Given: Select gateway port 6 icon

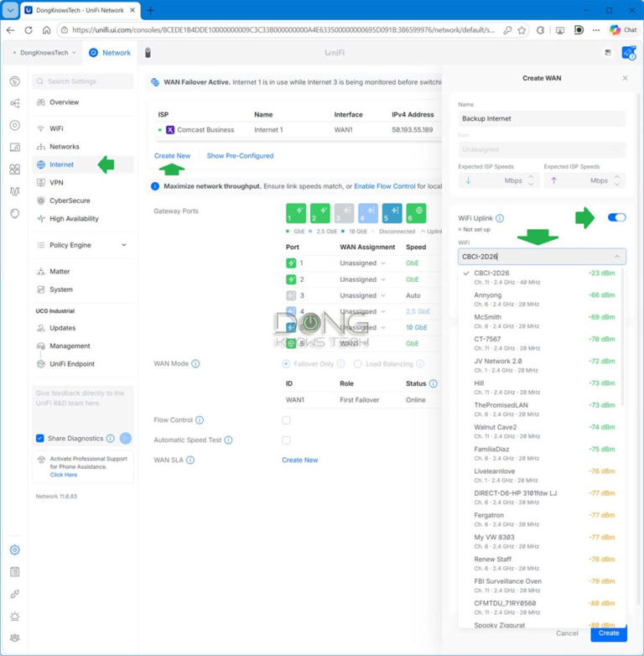Looking at the screenshot, I should (417, 213).
